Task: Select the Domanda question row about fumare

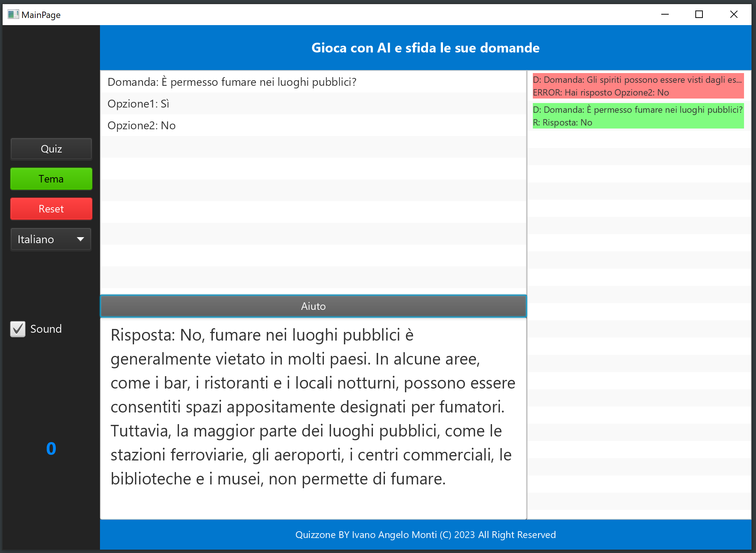Action: click(x=232, y=82)
